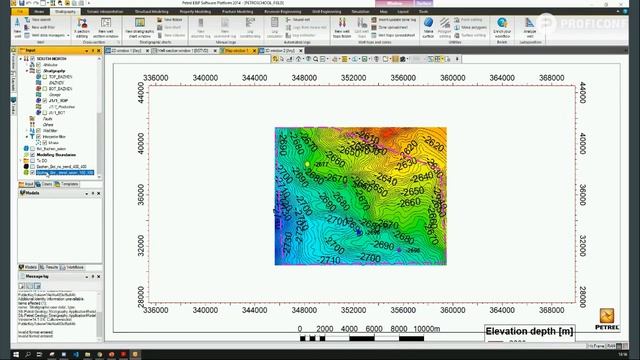Toggle the Modelling Boundaries checkbox
The height and width of the screenshot is (360, 640).
point(32,155)
